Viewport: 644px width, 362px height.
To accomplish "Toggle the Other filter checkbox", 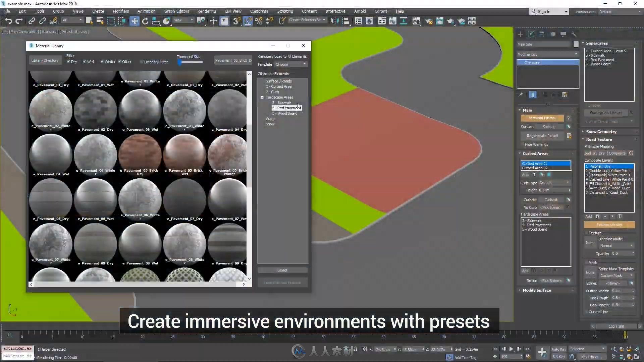I will click(119, 62).
